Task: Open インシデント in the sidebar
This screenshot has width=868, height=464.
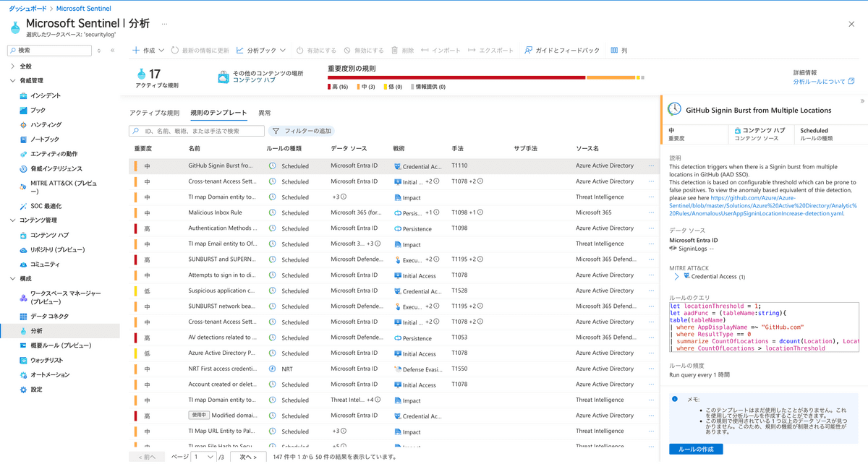Action: [45, 95]
